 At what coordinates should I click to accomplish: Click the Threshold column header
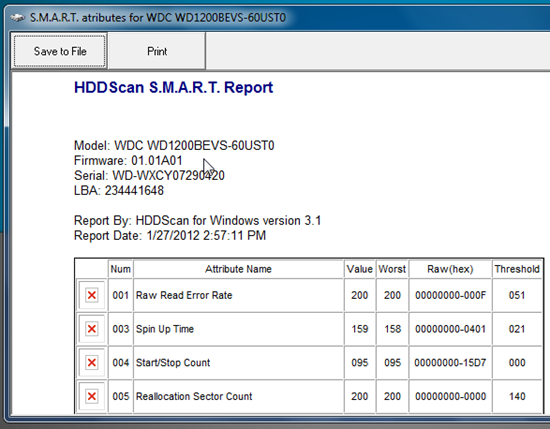pyautogui.click(x=517, y=269)
